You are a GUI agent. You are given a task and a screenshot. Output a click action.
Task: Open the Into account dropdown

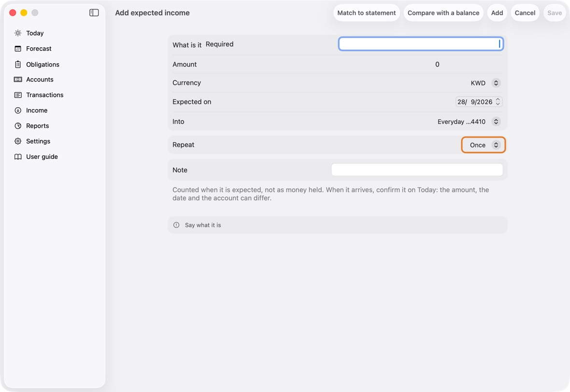coord(469,122)
